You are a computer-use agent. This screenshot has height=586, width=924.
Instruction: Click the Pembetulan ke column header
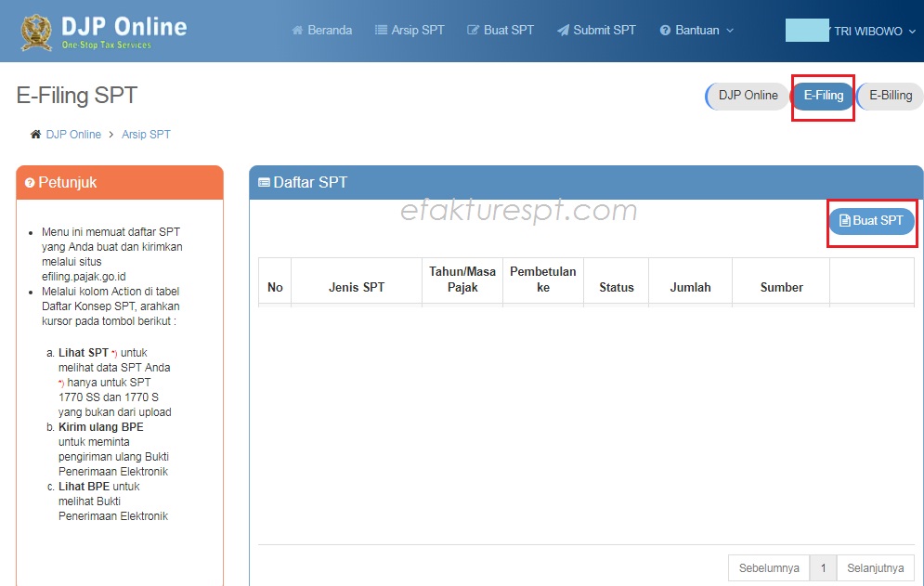point(542,280)
